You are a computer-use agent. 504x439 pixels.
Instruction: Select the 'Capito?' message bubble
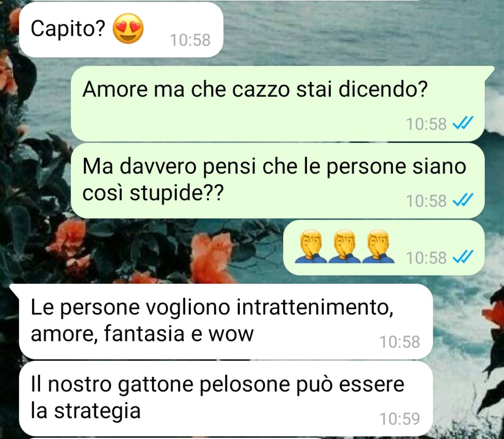tap(121, 29)
